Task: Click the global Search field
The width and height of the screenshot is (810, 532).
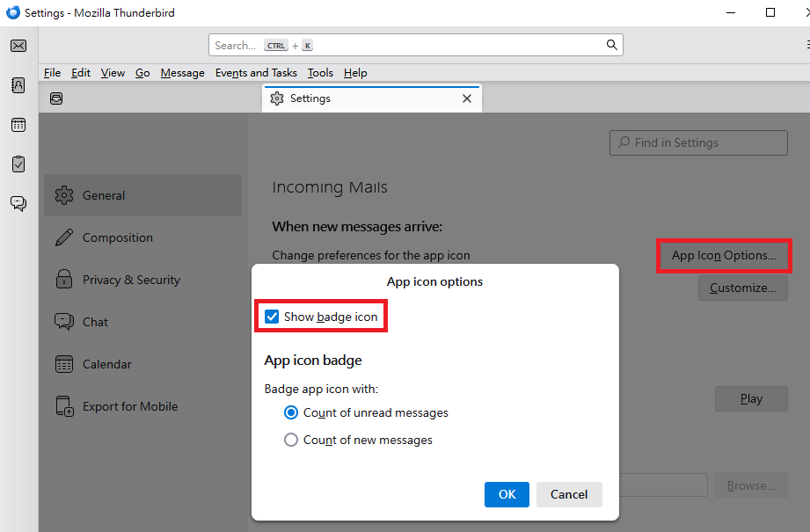Action: tap(416, 45)
